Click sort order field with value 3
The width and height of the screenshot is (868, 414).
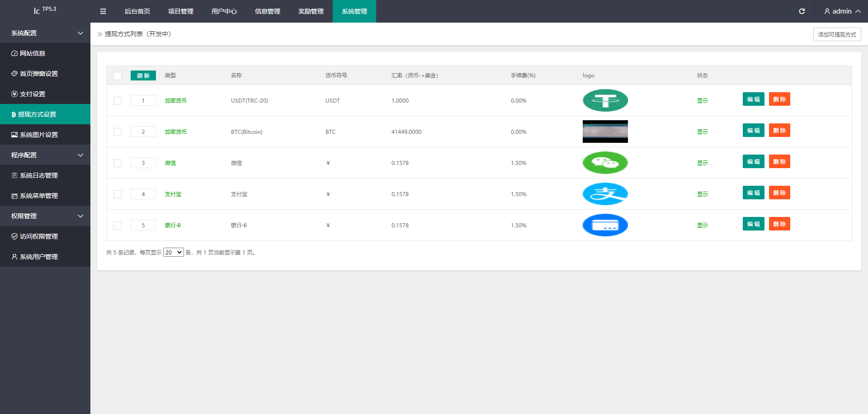coord(143,163)
